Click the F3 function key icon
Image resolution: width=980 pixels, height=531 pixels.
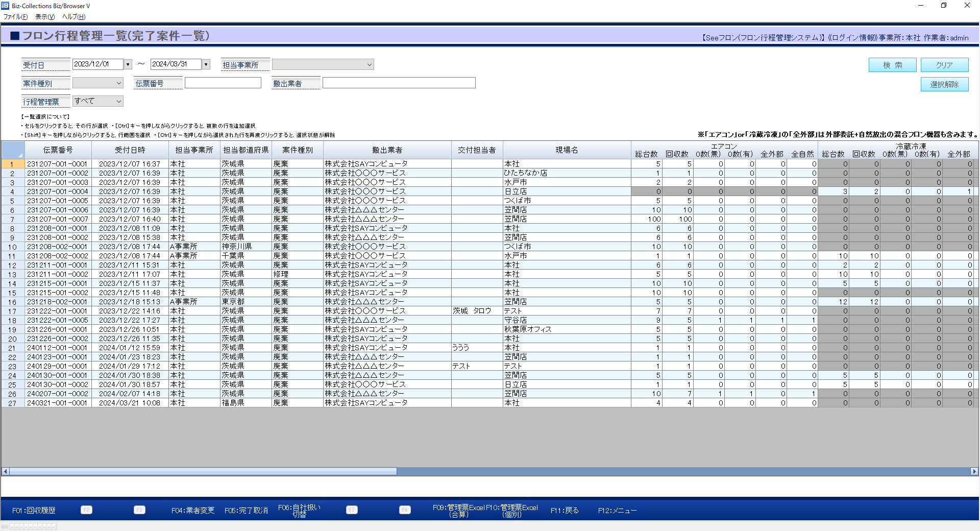click(139, 510)
